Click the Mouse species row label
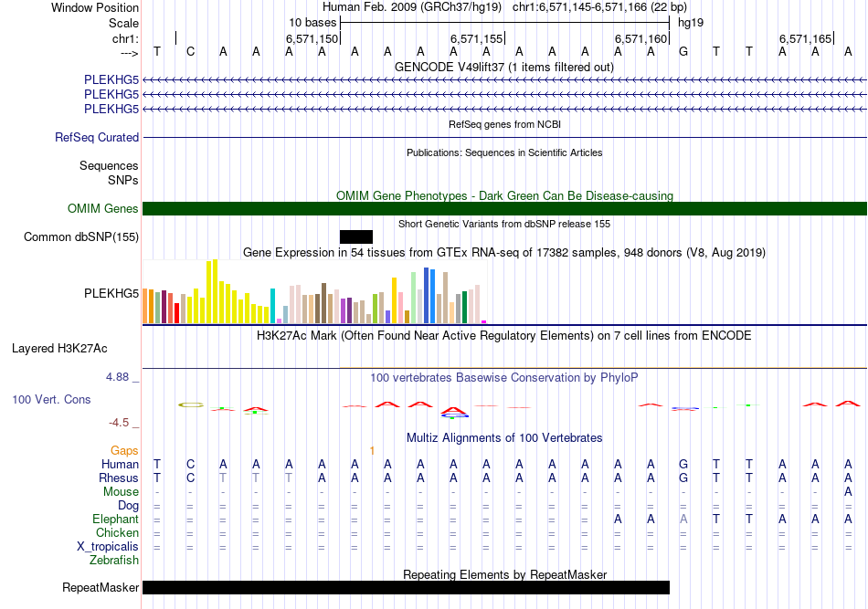 pos(121,492)
